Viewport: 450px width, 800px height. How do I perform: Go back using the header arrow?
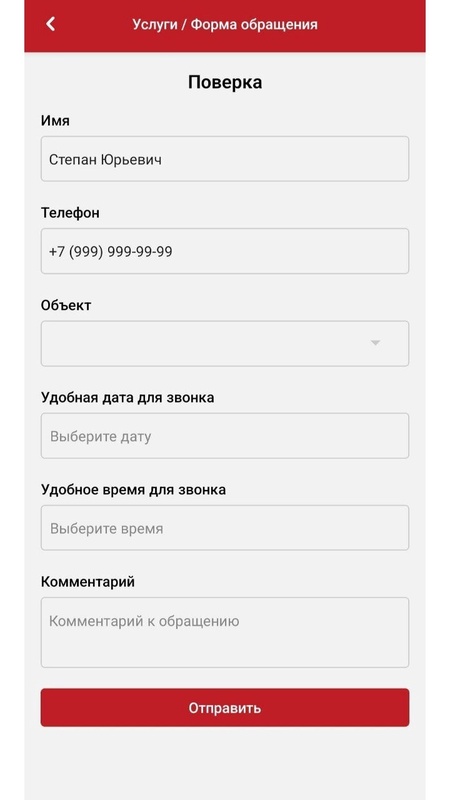(51, 24)
